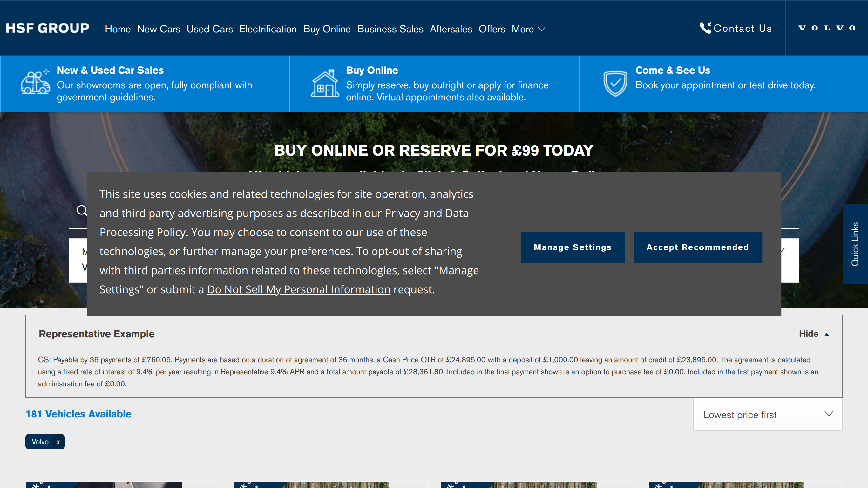Open the Home menu item
The image size is (868, 488).
(118, 29)
